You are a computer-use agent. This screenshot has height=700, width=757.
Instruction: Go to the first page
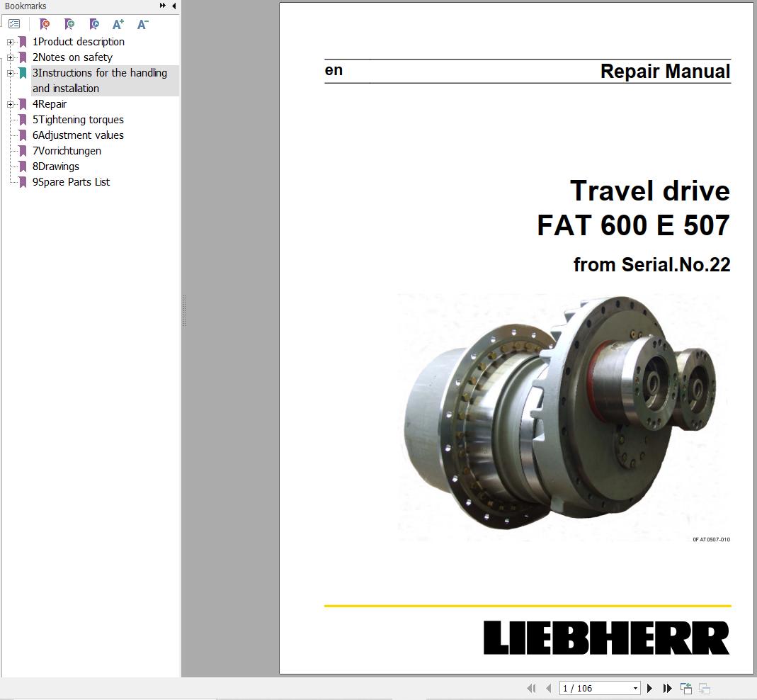pyautogui.click(x=531, y=688)
